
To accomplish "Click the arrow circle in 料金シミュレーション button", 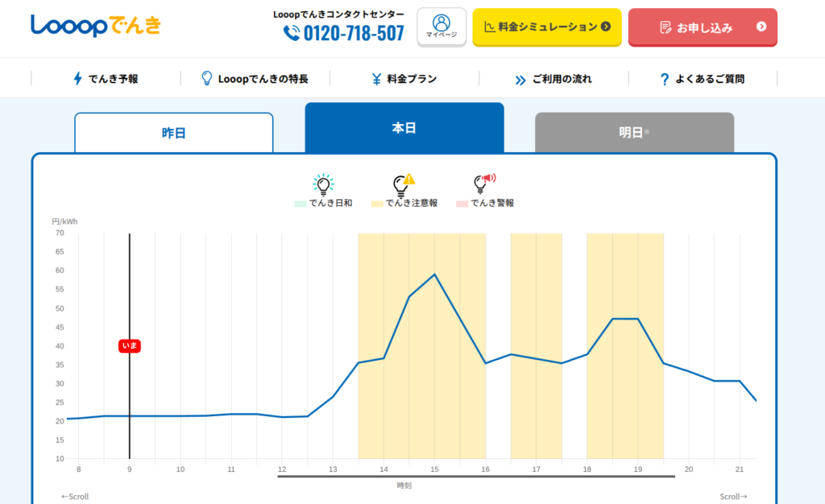I will click(606, 27).
